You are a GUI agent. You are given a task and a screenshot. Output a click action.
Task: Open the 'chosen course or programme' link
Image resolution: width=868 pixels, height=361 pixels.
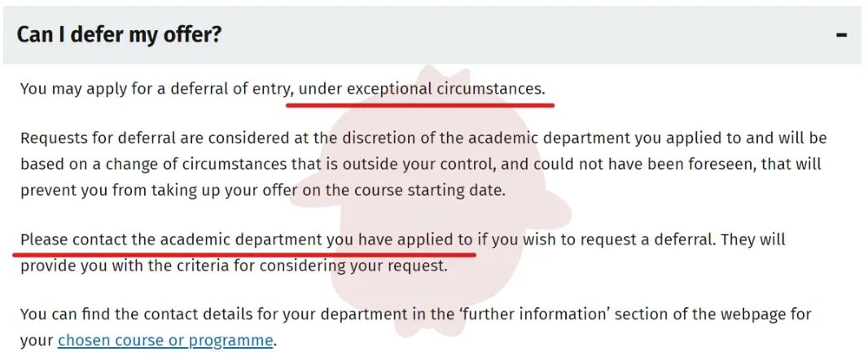point(165,340)
